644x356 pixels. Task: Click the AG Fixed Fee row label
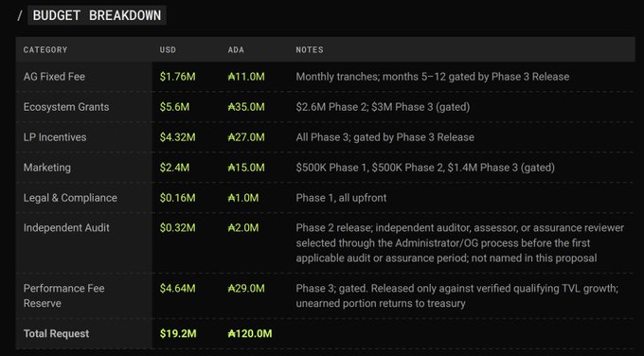pos(54,77)
